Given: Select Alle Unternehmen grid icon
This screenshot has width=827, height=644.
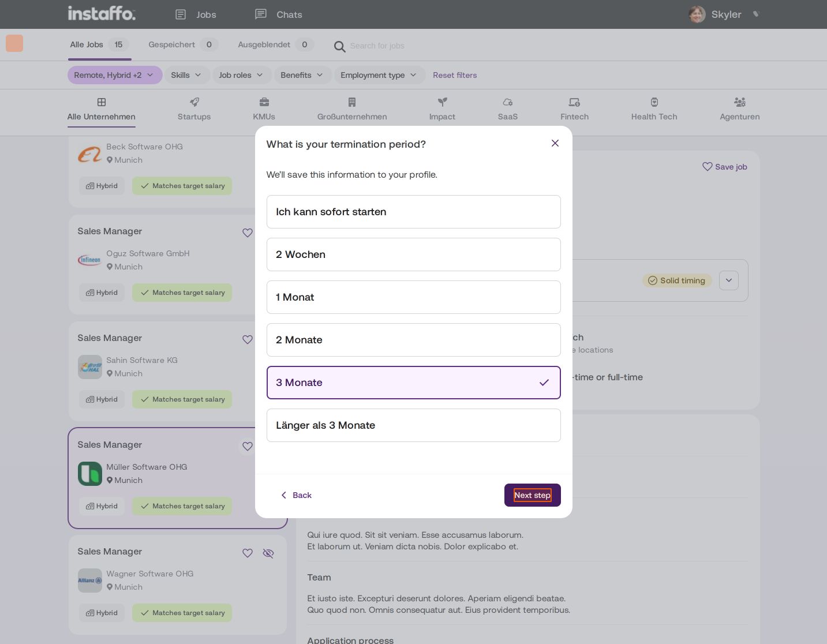Looking at the screenshot, I should (102, 102).
